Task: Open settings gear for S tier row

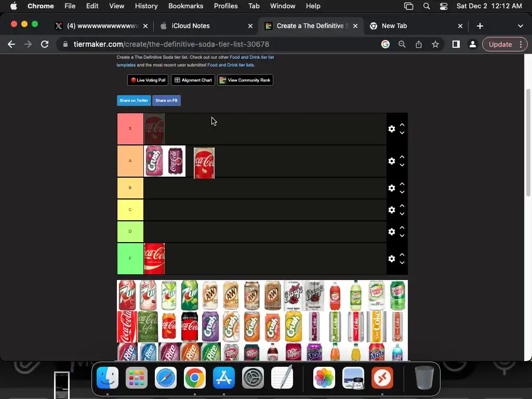Action: 392,129
